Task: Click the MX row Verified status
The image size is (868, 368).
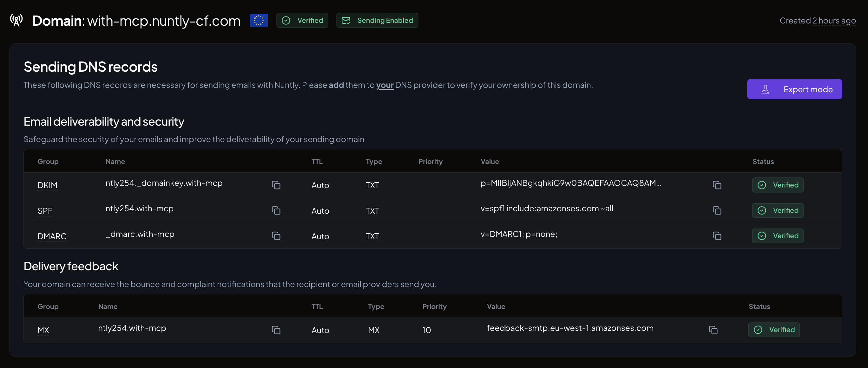Action: click(774, 330)
